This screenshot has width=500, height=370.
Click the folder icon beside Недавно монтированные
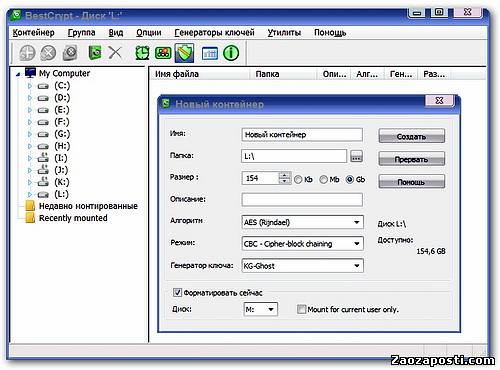point(30,206)
